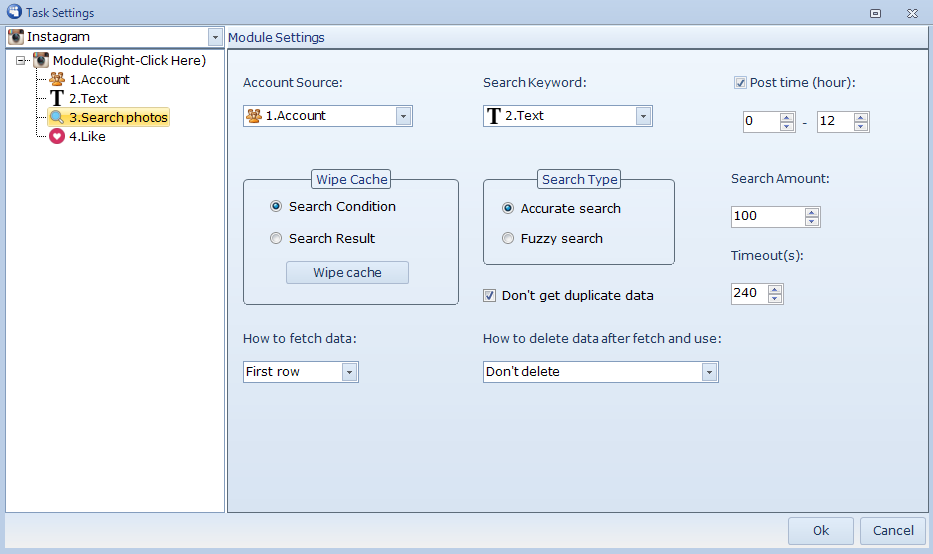This screenshot has width=933, height=554.
Task: Click inside the Search Amount field
Action: [767, 217]
